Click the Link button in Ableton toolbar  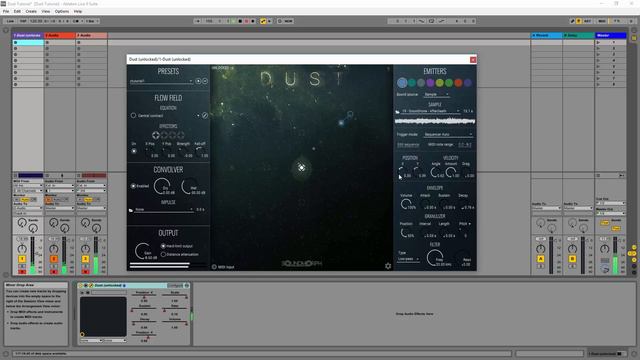tap(10, 21)
